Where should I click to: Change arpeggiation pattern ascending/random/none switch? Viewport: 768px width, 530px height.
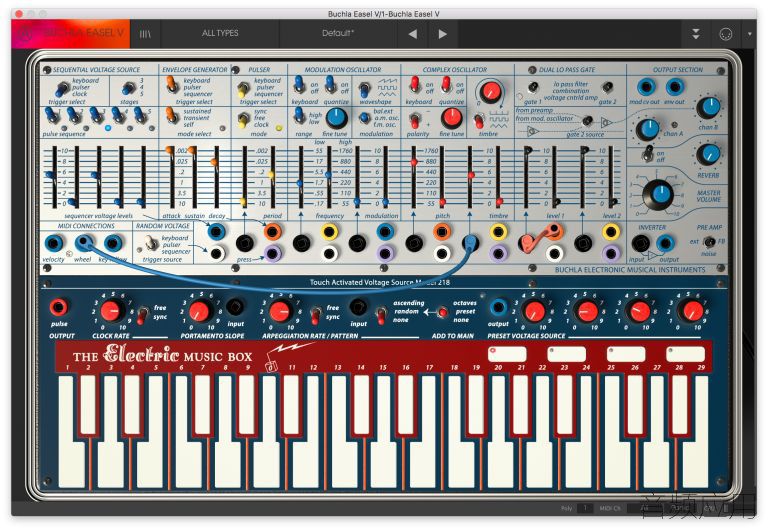click(x=381, y=315)
